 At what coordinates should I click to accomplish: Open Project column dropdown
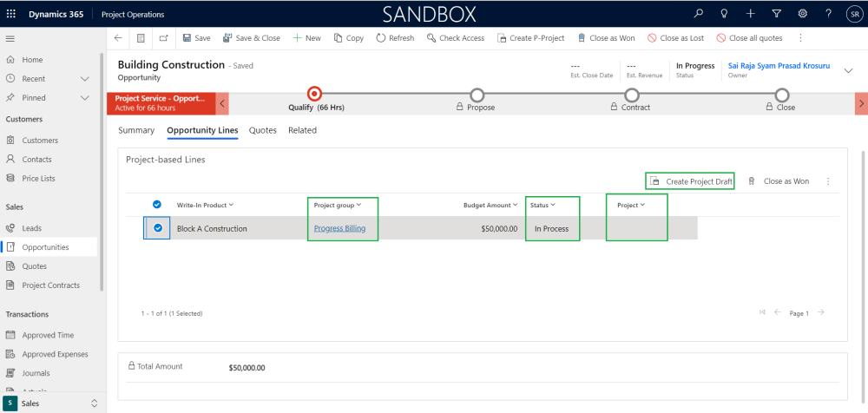pos(631,205)
